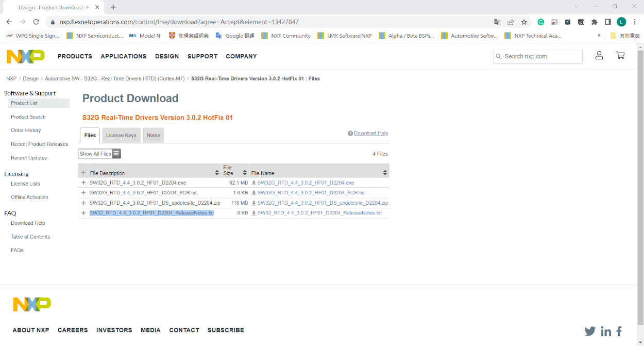This screenshot has height=346, width=644.
Task: Click the Facebook icon in footer
Action: tap(619, 331)
